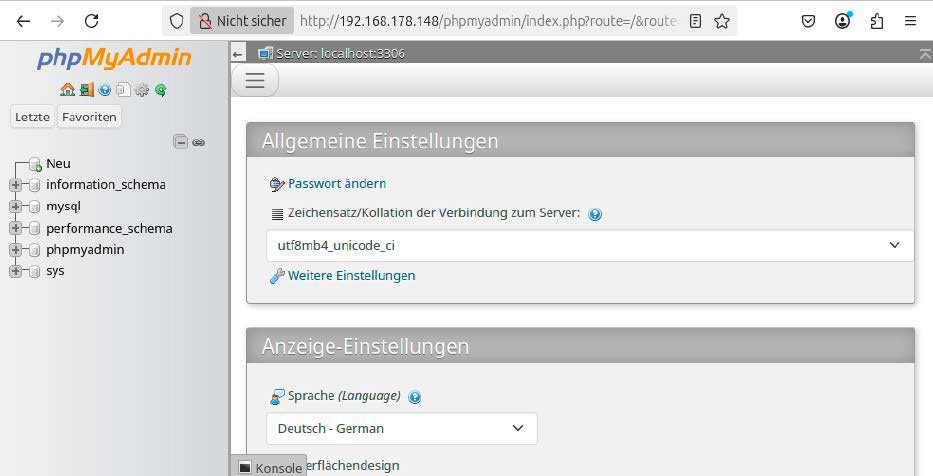Click the Passwort ändern link

pyautogui.click(x=337, y=184)
